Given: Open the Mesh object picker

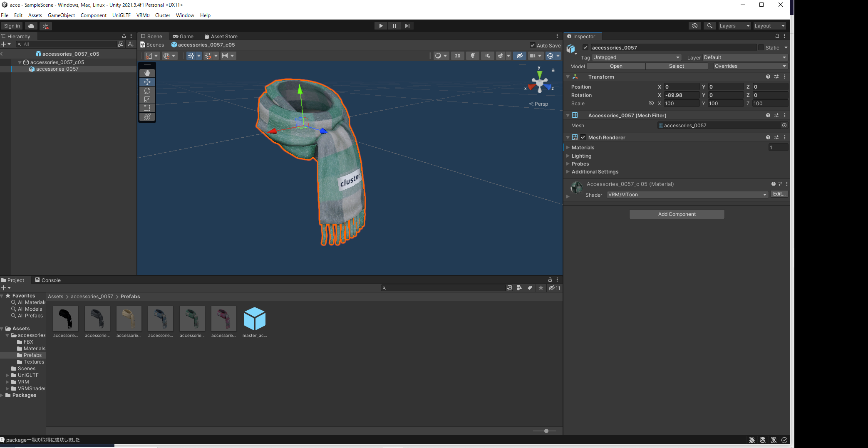Looking at the screenshot, I should tap(784, 126).
